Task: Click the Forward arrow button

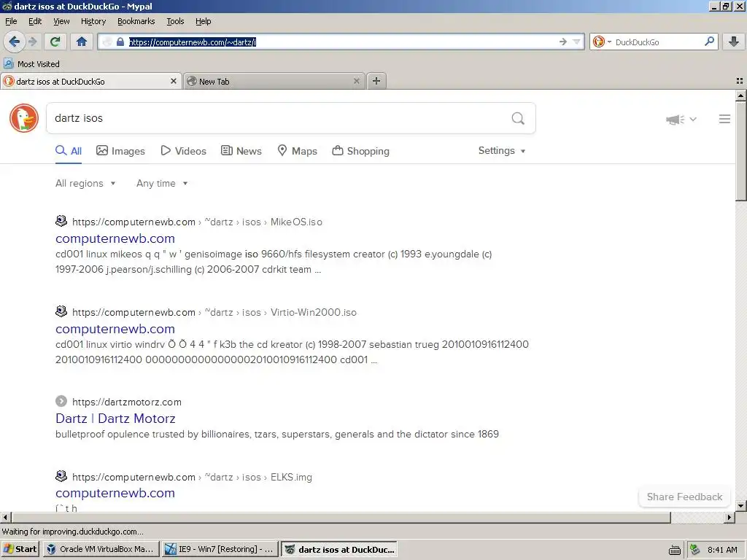Action: tap(32, 42)
